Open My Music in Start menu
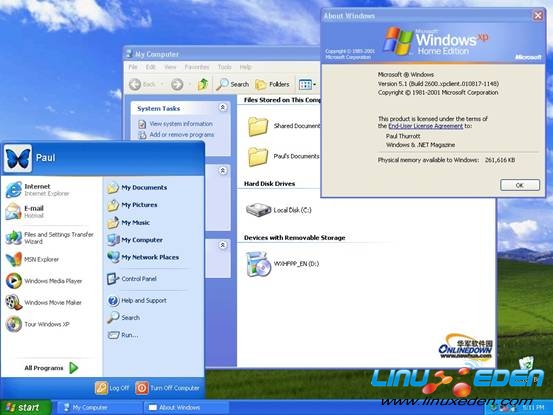This screenshot has height=415, width=553. tap(128, 222)
